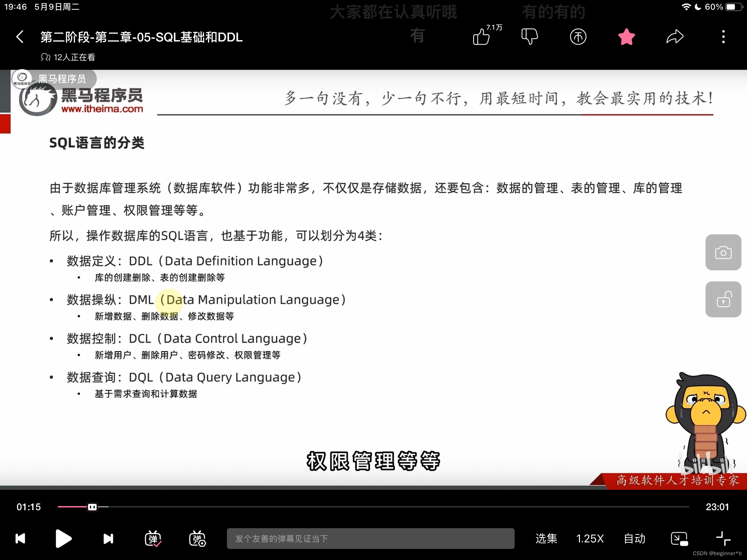
Task: Play the video
Action: 63,539
